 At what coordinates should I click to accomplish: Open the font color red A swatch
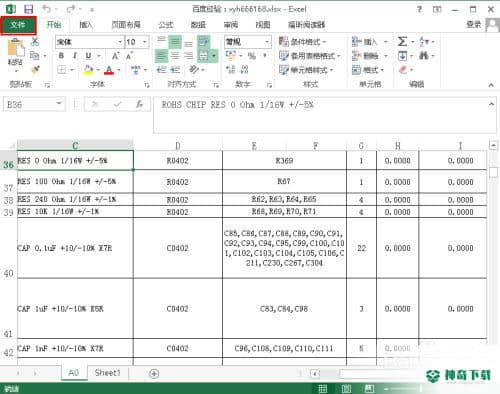[x=109, y=70]
